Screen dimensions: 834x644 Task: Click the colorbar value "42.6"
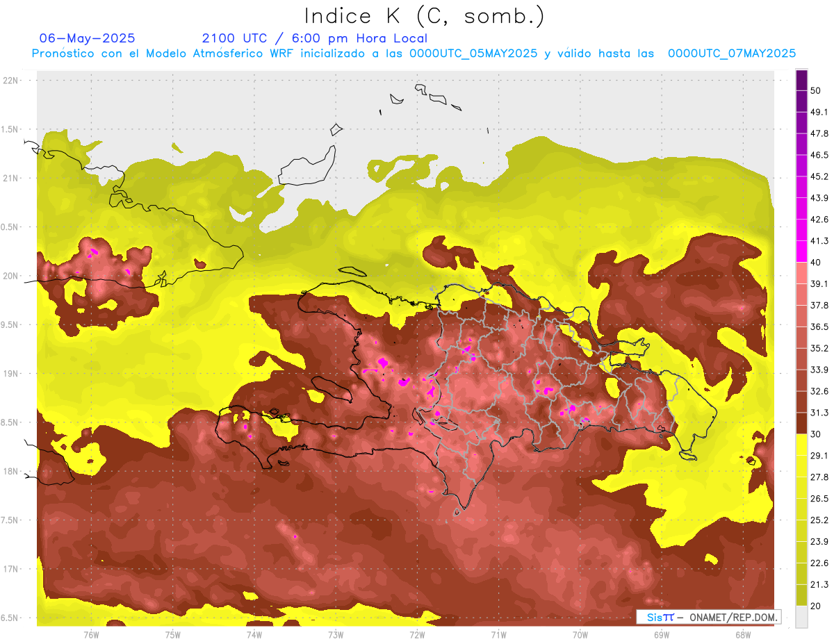(x=819, y=220)
